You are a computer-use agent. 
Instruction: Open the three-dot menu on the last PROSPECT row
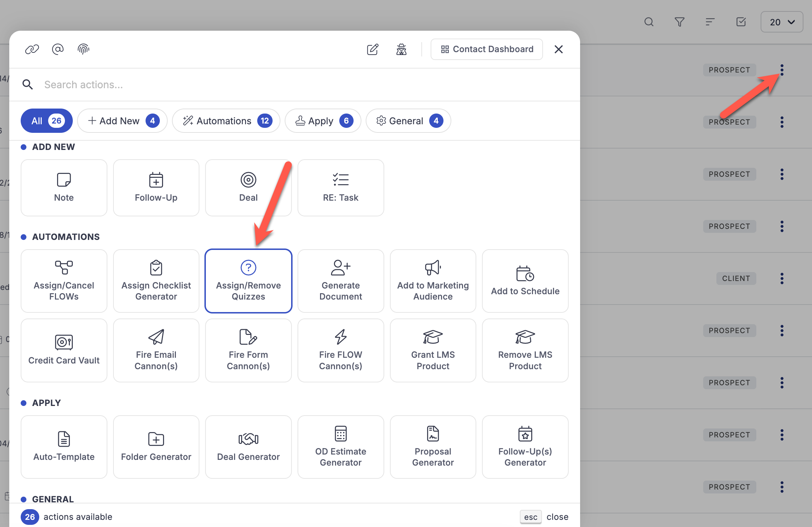pyautogui.click(x=782, y=487)
